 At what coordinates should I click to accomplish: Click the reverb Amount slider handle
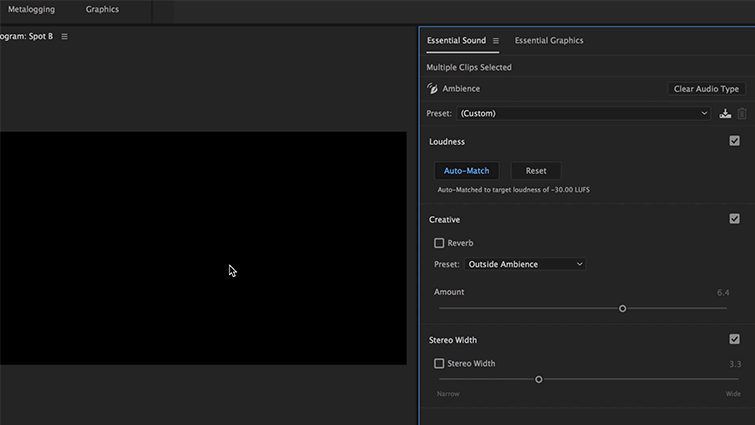(622, 309)
